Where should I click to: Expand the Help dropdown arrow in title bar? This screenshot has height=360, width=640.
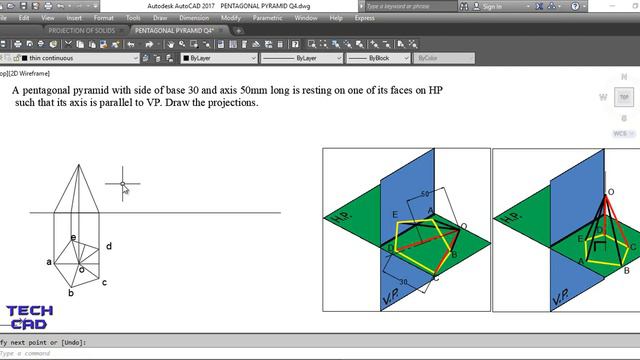[x=584, y=6]
